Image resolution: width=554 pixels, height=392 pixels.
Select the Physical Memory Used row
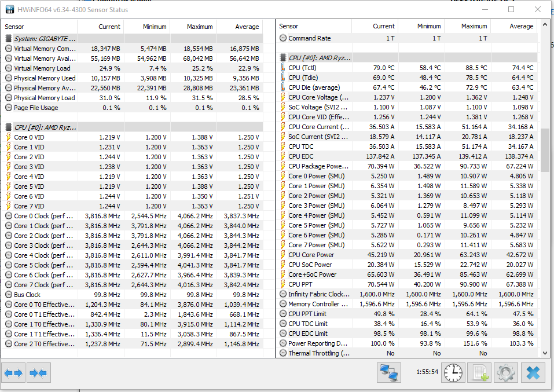[x=133, y=78]
